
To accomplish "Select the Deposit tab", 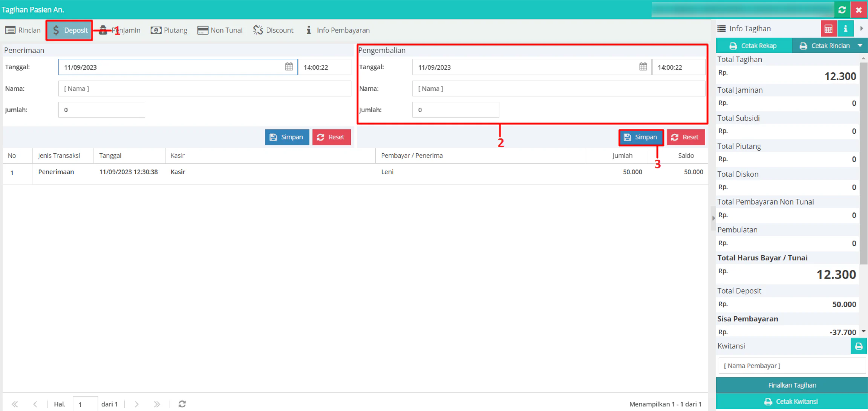I will (x=69, y=30).
